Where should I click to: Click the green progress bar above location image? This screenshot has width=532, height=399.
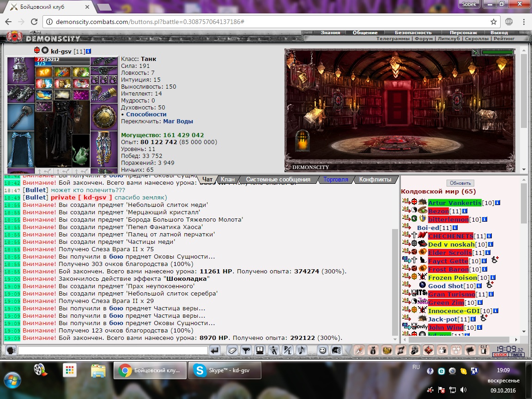click(498, 52)
